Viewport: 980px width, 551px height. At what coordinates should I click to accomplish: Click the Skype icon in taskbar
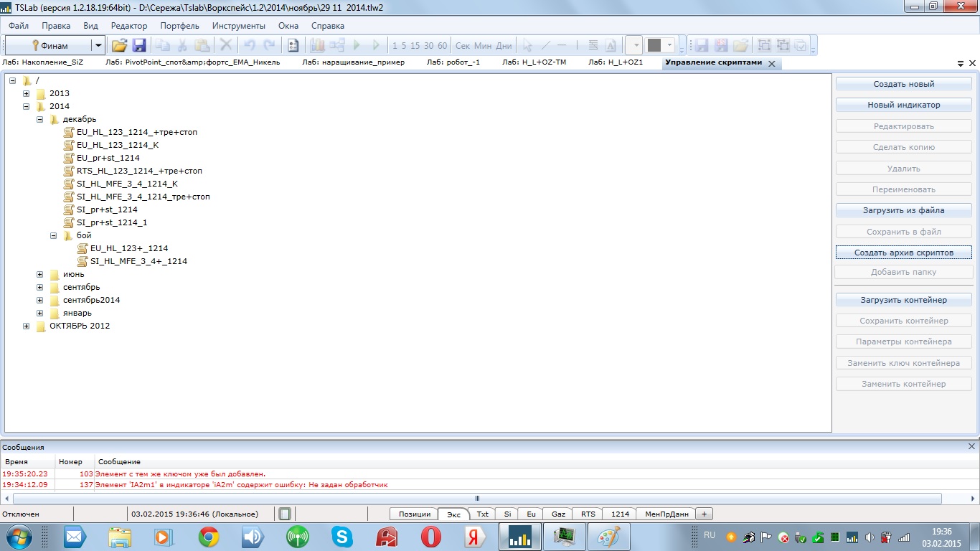click(x=342, y=537)
